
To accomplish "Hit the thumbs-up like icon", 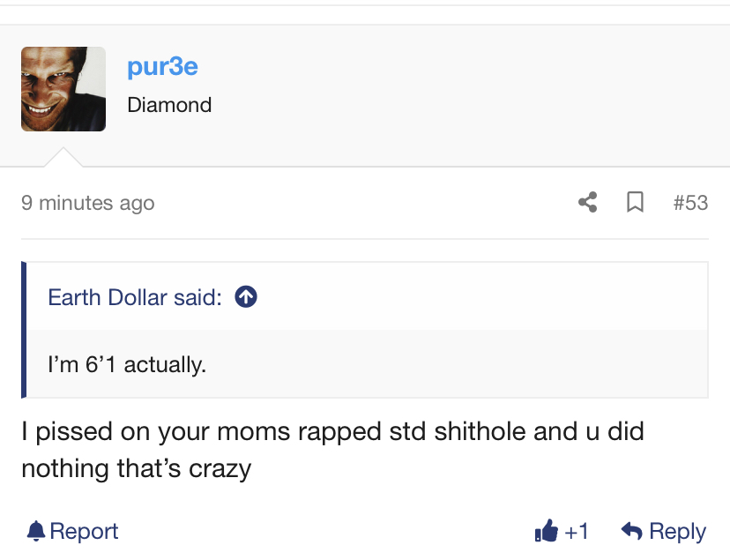I will 546,531.
